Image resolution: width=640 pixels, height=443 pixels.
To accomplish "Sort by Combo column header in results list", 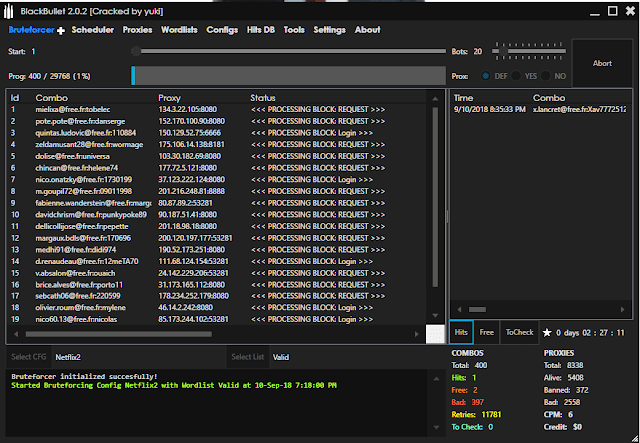I will click(x=51, y=98).
